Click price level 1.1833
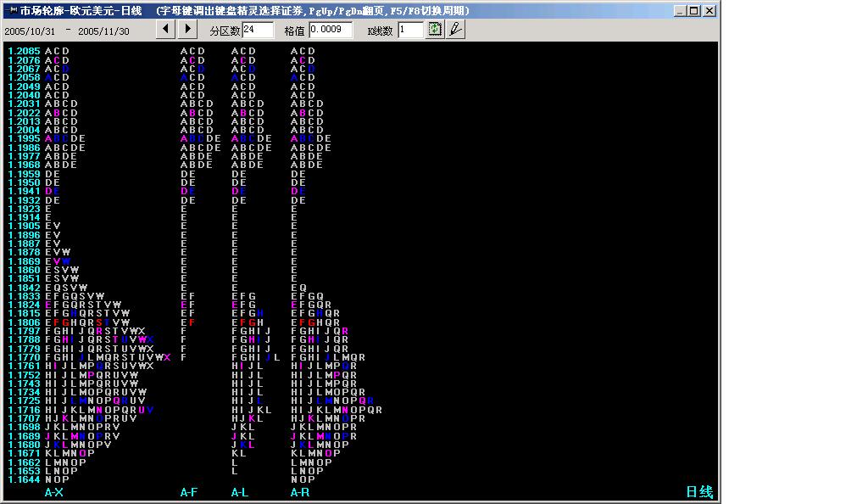The height and width of the screenshot is (504, 868). tap(25, 296)
